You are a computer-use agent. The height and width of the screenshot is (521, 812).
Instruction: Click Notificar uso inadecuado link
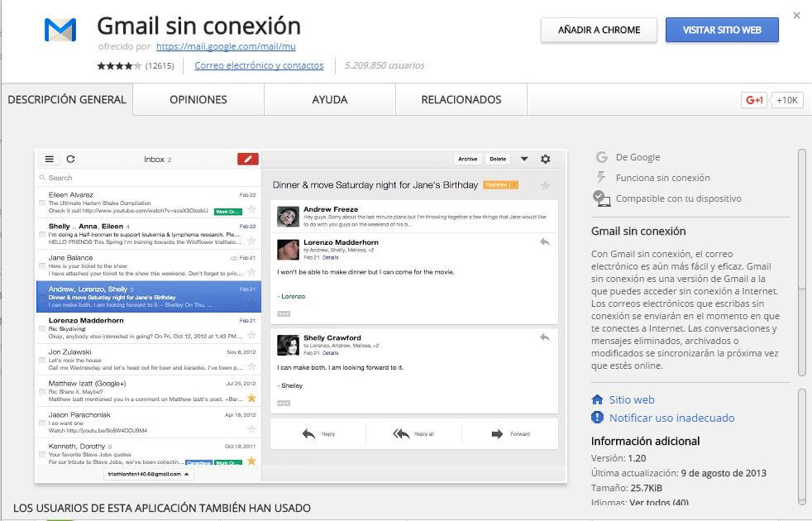pyautogui.click(x=671, y=418)
